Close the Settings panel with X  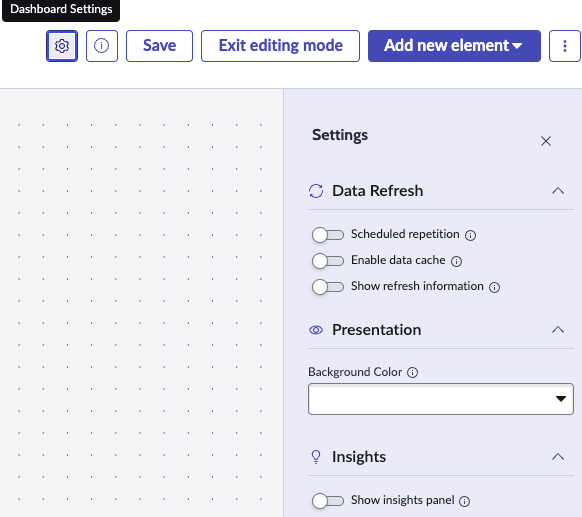pyautogui.click(x=546, y=141)
